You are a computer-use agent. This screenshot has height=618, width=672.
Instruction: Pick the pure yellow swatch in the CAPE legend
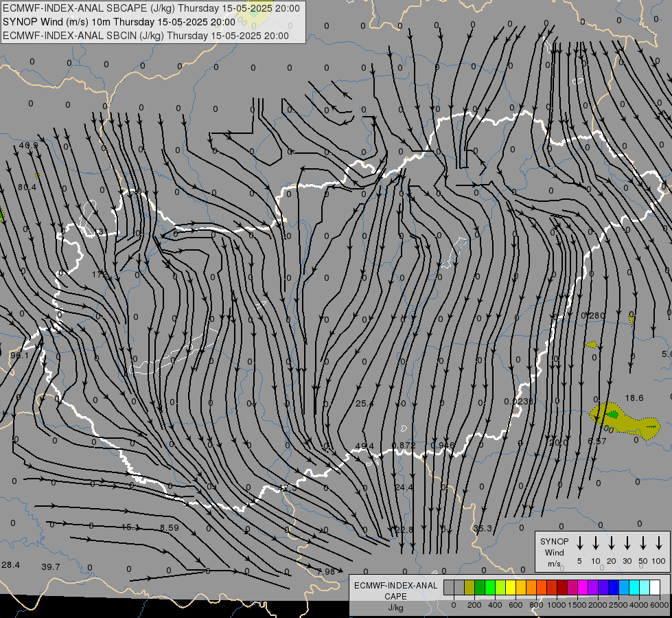[511, 588]
